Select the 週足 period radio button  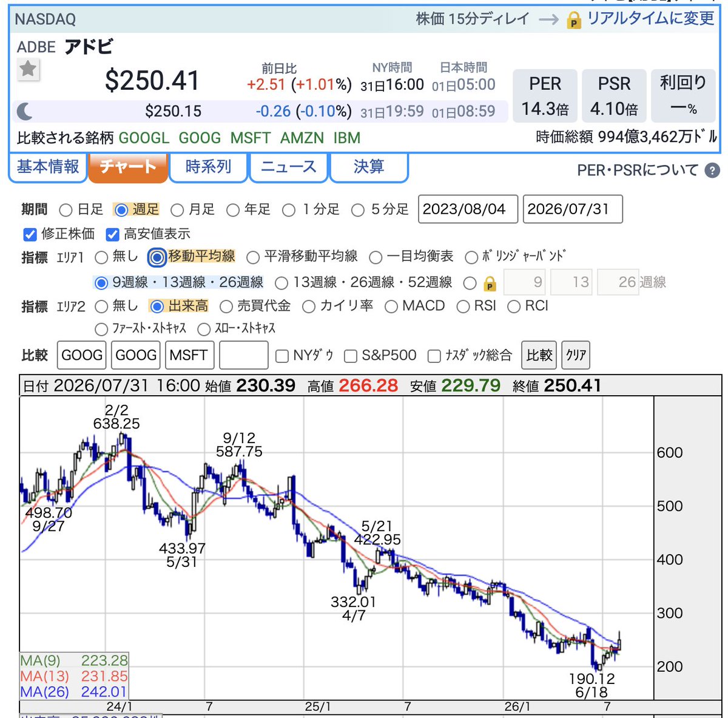[x=121, y=210]
